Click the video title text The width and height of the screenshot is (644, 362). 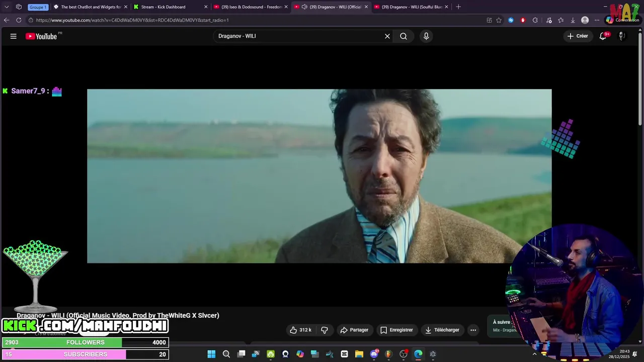click(118, 315)
